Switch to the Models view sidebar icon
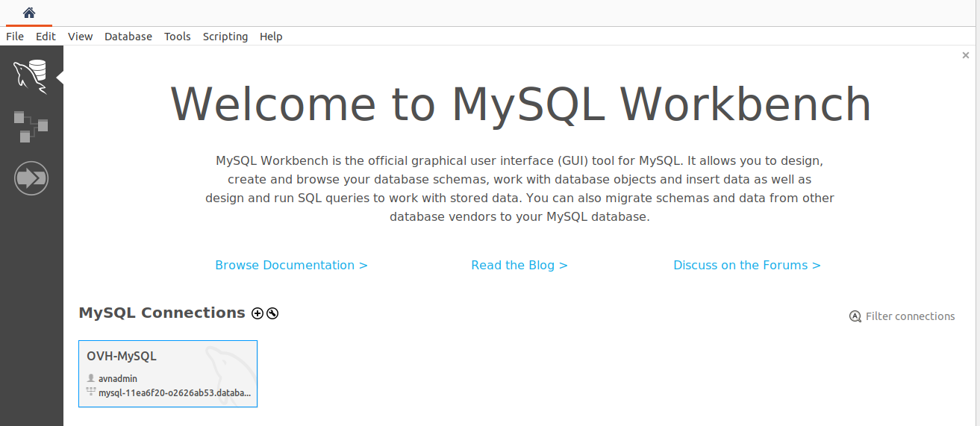The width and height of the screenshot is (980, 426). coord(31,126)
